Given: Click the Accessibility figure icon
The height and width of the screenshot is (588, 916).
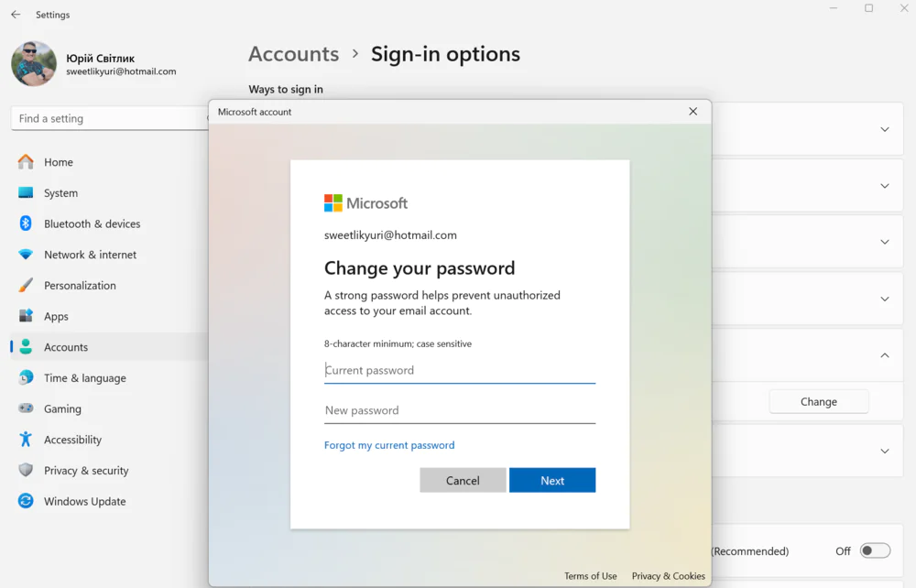Looking at the screenshot, I should [26, 439].
